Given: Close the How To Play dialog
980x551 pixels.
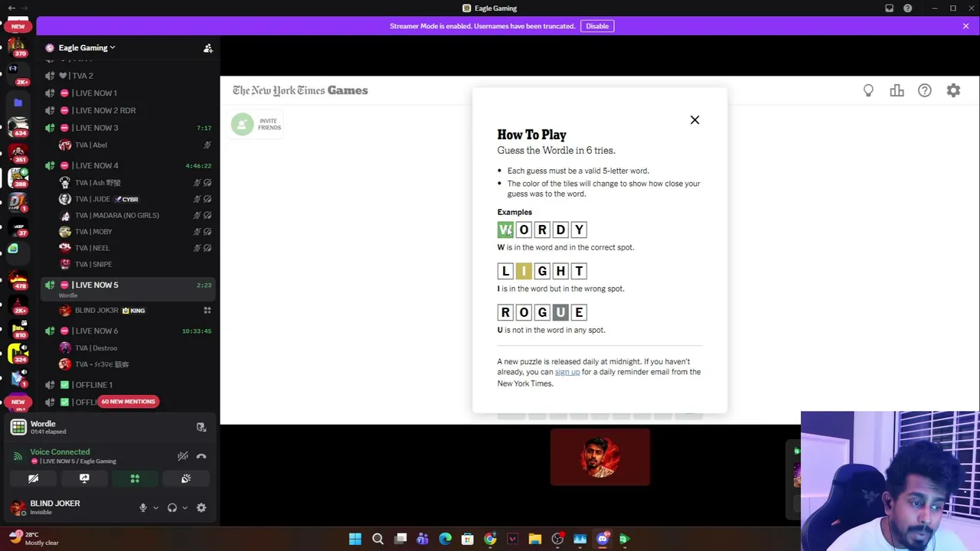Looking at the screenshot, I should tap(694, 120).
